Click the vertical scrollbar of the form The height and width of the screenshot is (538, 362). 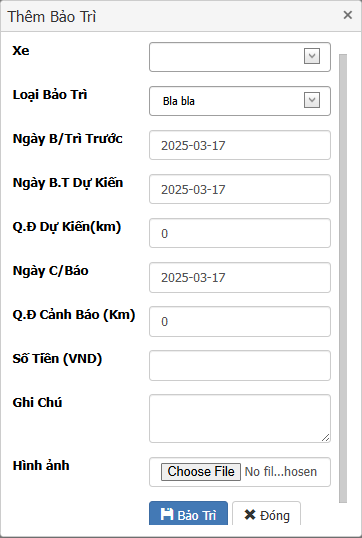point(343,279)
